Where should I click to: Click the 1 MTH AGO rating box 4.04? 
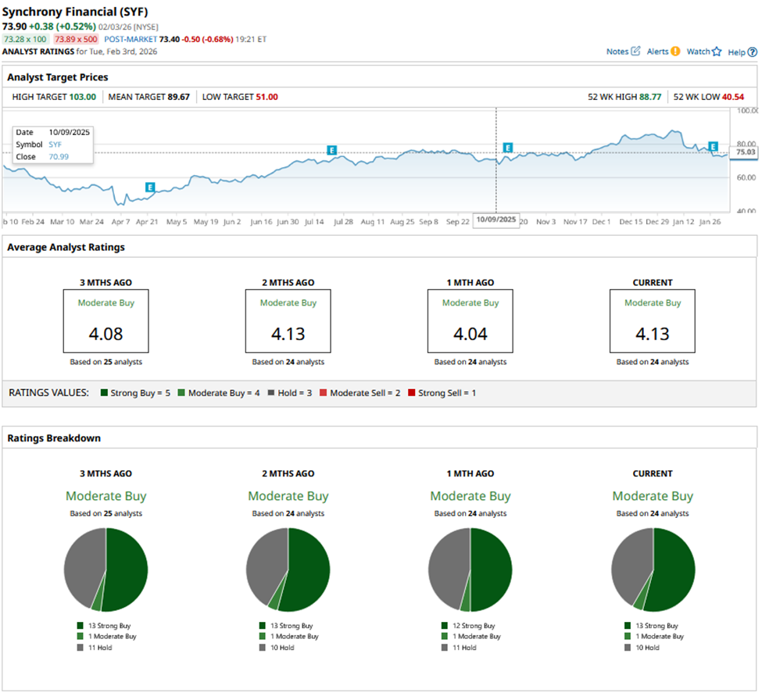coord(470,321)
